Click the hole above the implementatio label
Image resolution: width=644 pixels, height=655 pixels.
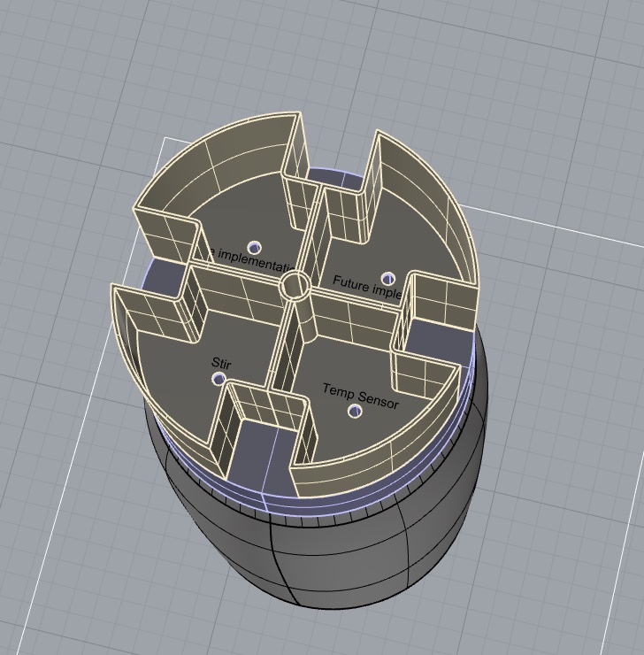[254, 247]
